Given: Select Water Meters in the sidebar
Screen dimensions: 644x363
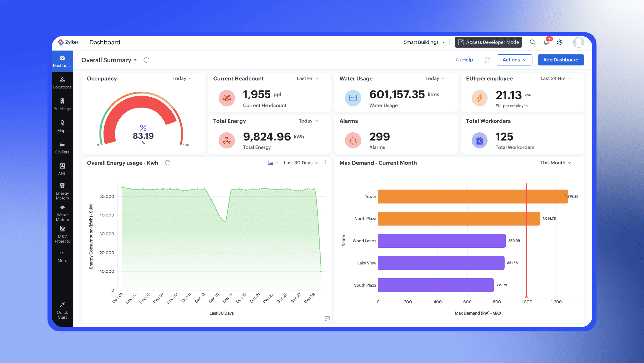Looking at the screenshot, I should 62,213.
